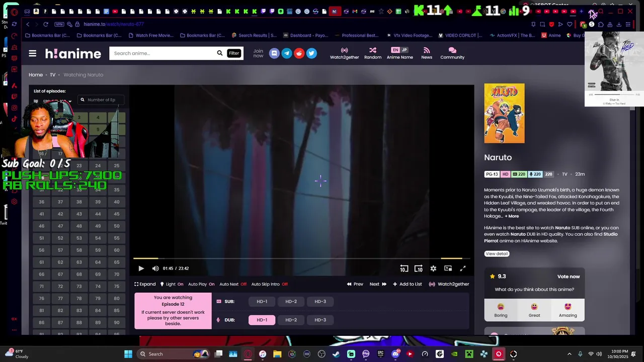Select DUB server HD-2
Screen dimensions: 644x362
click(291, 320)
